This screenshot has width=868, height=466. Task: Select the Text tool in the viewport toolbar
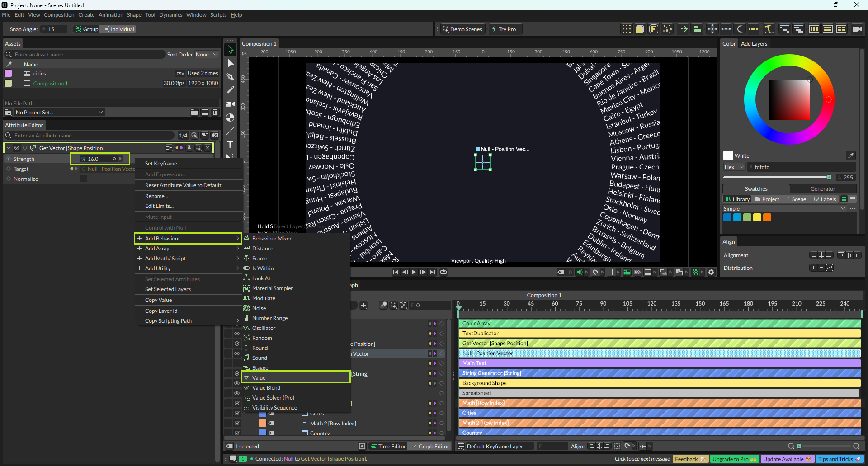click(230, 145)
